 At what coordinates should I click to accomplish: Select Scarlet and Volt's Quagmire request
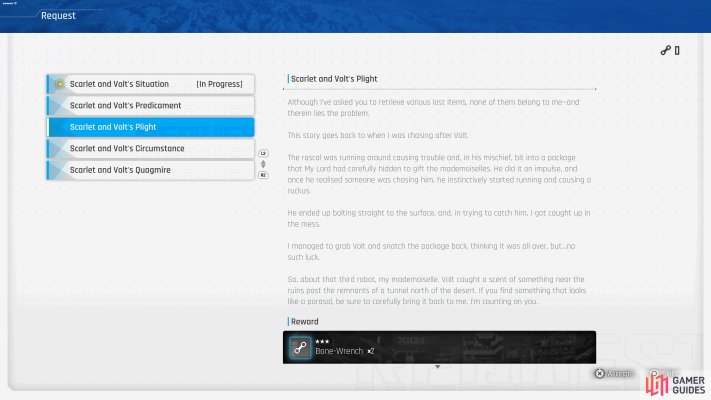pos(151,170)
